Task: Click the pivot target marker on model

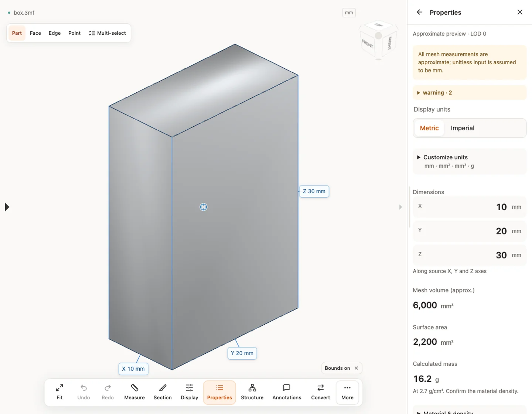Action: point(204,207)
